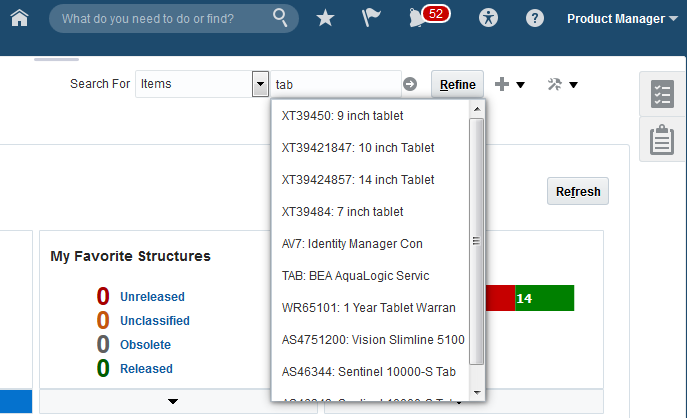Image resolution: width=687 pixels, height=418 pixels.
Task: Open the Search For Items dropdown arrow
Action: [x=260, y=84]
